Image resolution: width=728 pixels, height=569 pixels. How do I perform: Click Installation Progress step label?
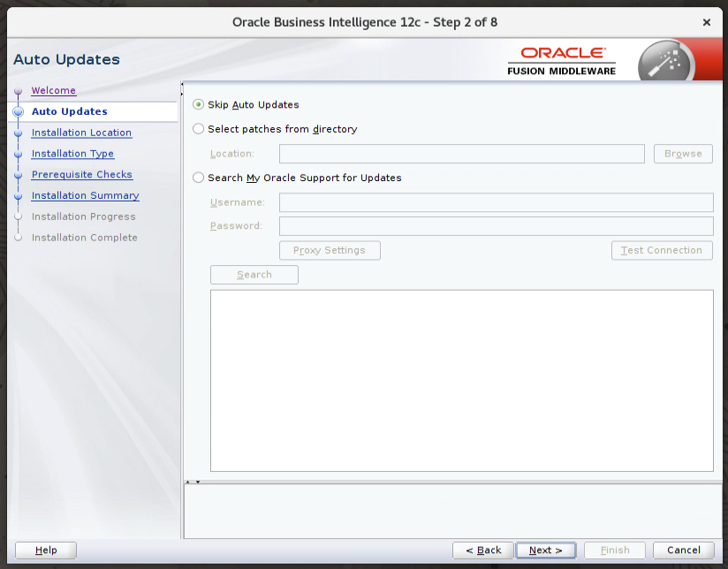coord(84,216)
